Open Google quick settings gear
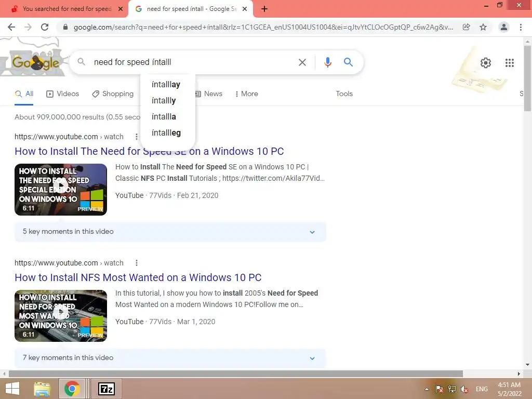The height and width of the screenshot is (399, 532). pyautogui.click(x=486, y=63)
